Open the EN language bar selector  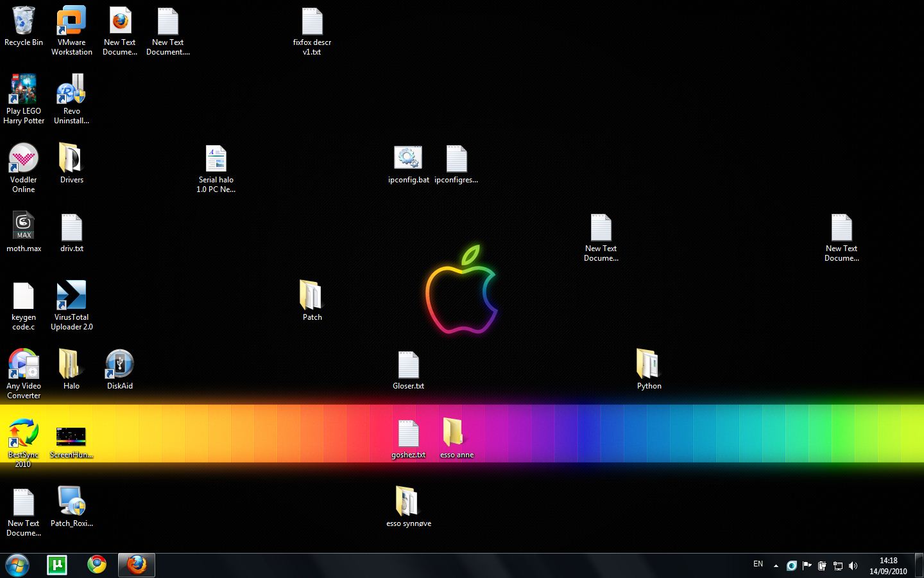point(758,565)
